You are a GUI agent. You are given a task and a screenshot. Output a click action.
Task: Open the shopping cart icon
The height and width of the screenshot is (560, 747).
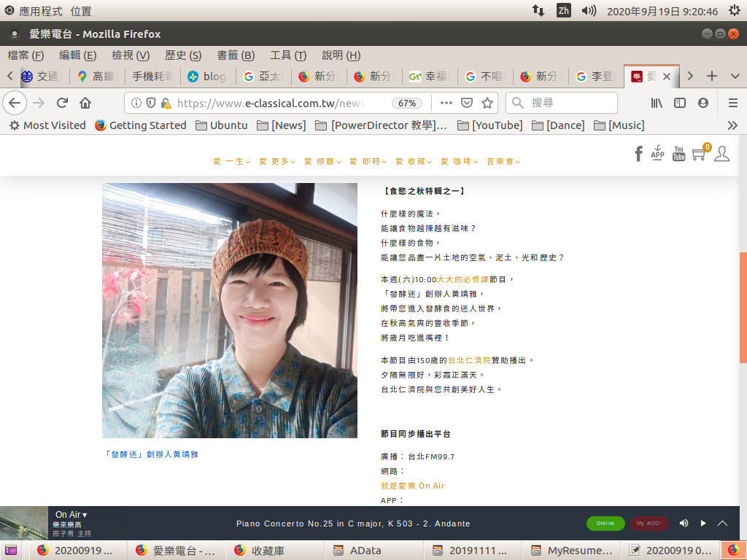pyautogui.click(x=699, y=154)
